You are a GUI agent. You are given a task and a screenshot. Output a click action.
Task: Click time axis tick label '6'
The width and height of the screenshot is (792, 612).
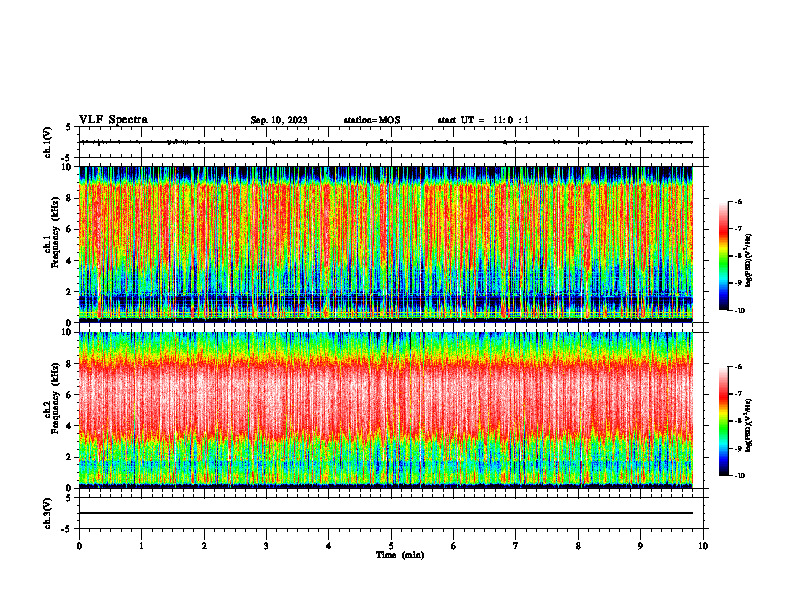[454, 546]
